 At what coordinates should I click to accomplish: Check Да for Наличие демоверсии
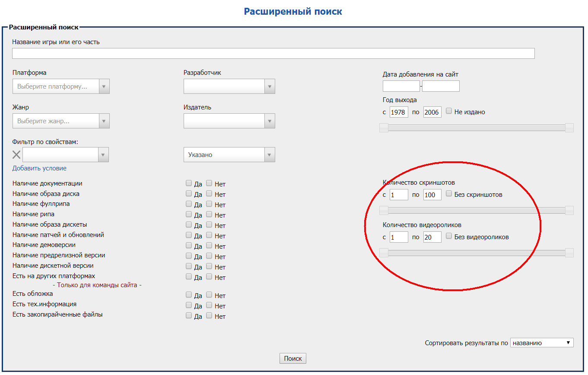click(x=189, y=245)
